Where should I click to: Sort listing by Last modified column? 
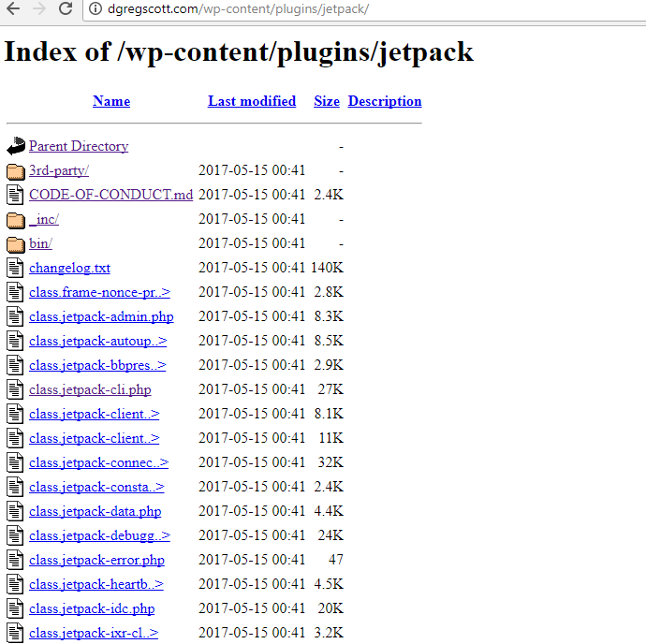coord(252,101)
